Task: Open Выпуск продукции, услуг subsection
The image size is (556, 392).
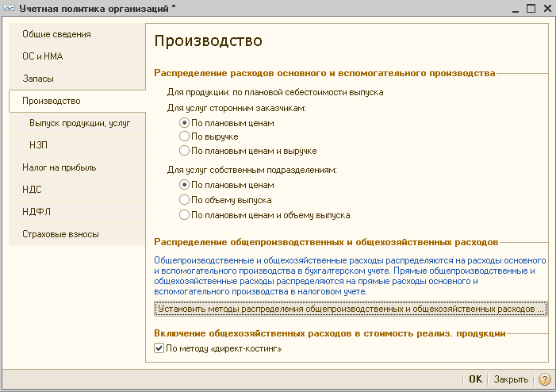Action: click(77, 123)
